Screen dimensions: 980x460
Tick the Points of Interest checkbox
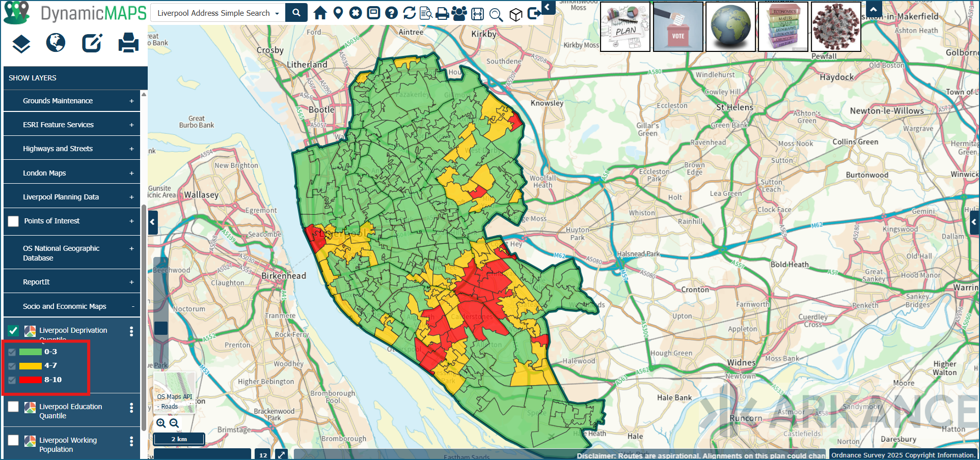point(13,221)
